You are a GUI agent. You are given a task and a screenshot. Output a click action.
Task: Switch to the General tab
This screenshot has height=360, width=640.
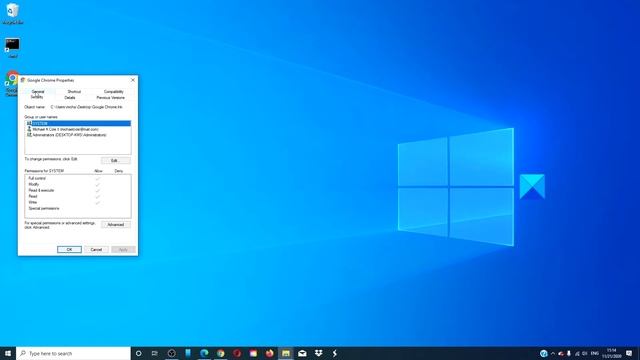click(38, 91)
